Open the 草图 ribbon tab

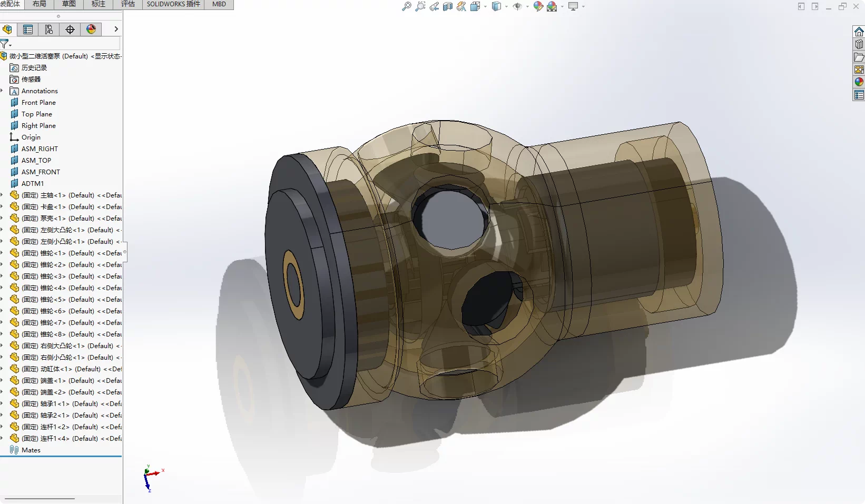click(69, 4)
